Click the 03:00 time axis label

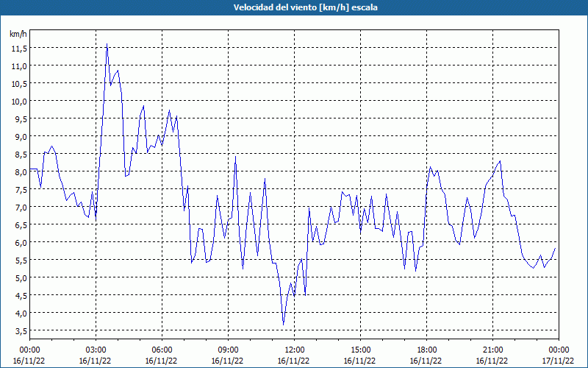[96, 350]
